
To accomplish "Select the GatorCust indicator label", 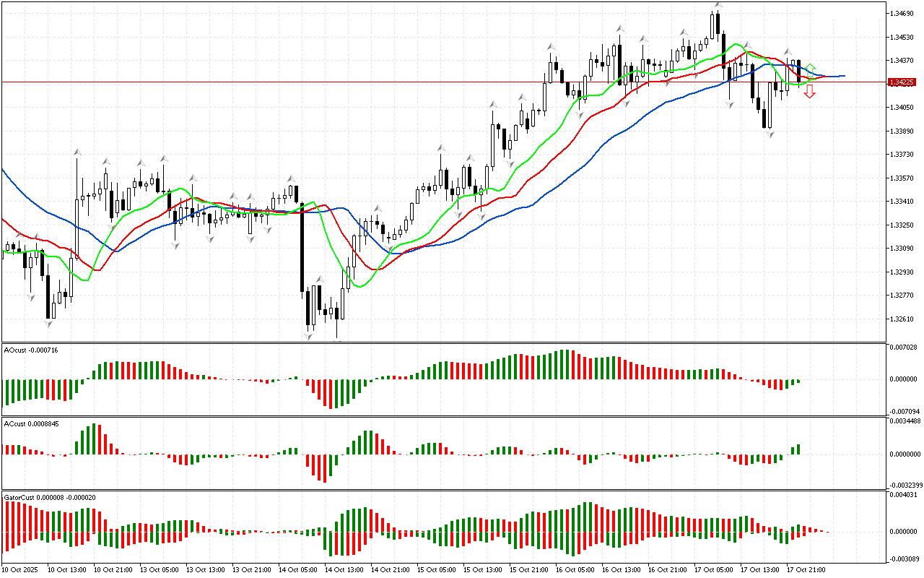I will point(48,497).
